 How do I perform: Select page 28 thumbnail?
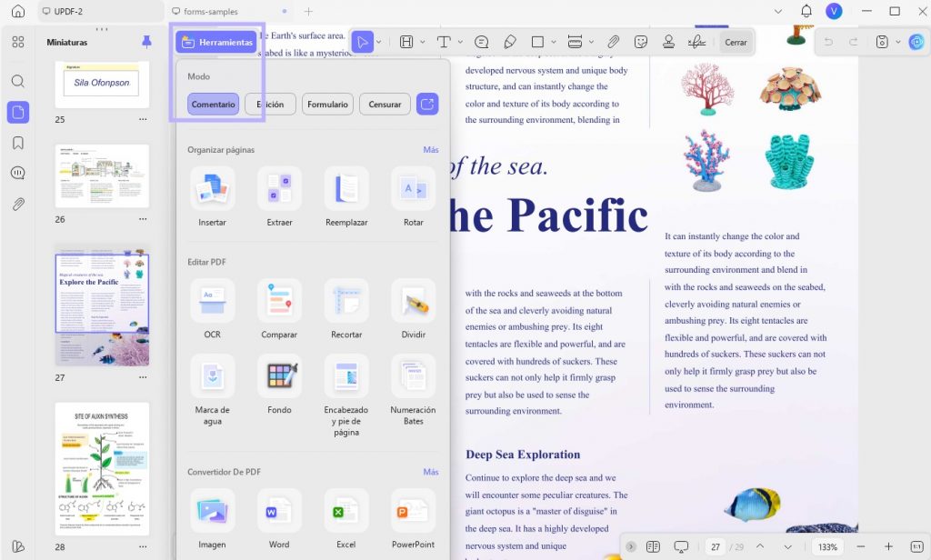tap(102, 469)
